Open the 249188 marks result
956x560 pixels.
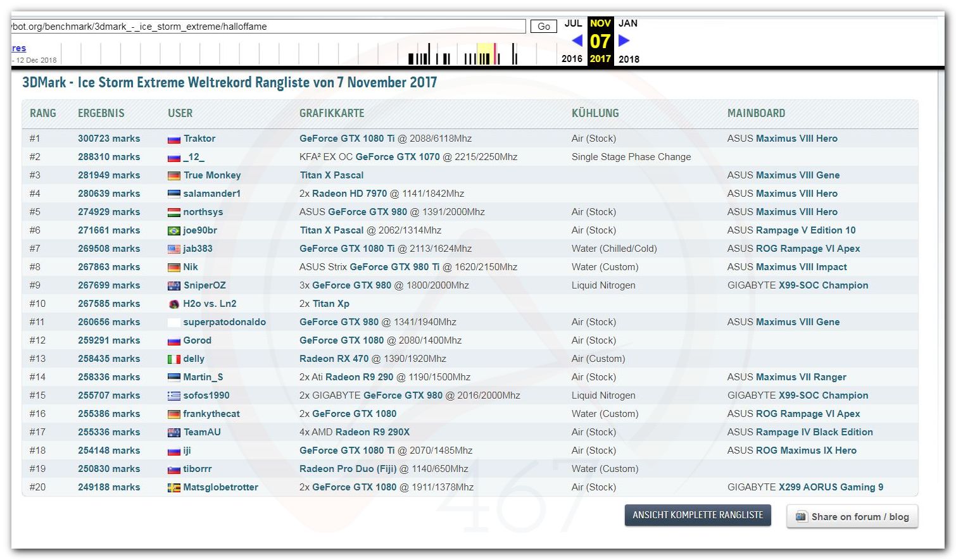click(109, 487)
